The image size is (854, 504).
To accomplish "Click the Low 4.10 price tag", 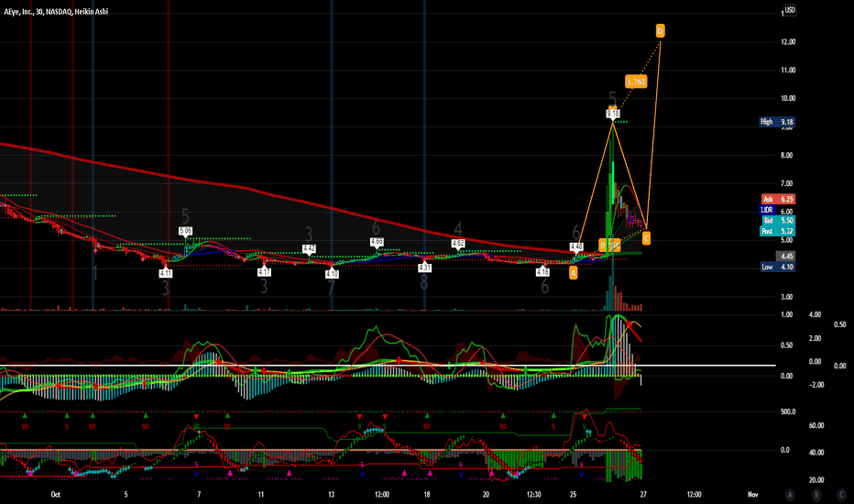I will [x=777, y=267].
